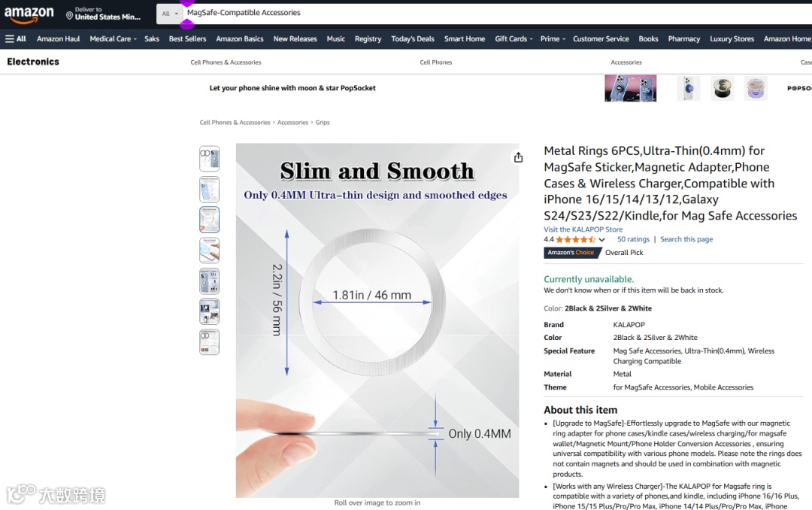Screen dimensions: 812x510
Task: Open Amazon Home
Action: coord(787,39)
